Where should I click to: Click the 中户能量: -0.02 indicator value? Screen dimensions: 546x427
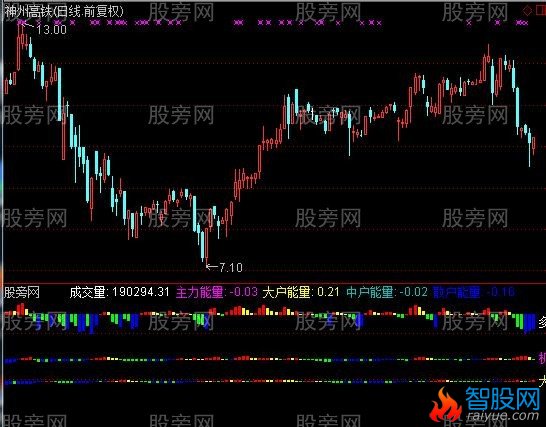coord(387,292)
